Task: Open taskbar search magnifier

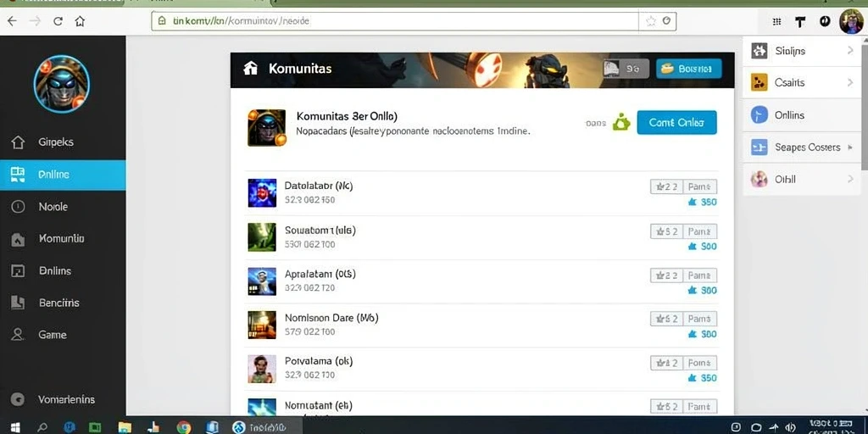Action: (42, 427)
